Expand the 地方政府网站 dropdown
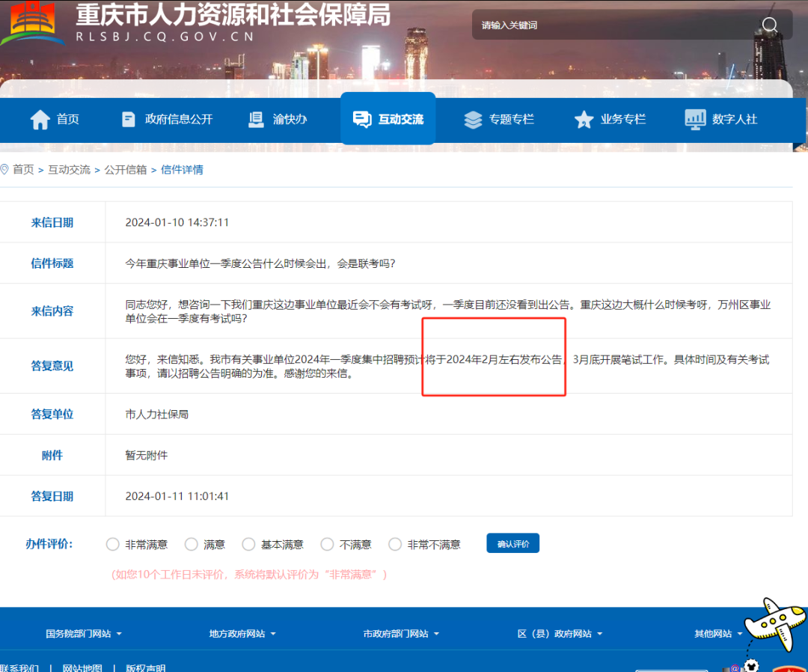Viewport: 808px width, 672px height. [242, 634]
